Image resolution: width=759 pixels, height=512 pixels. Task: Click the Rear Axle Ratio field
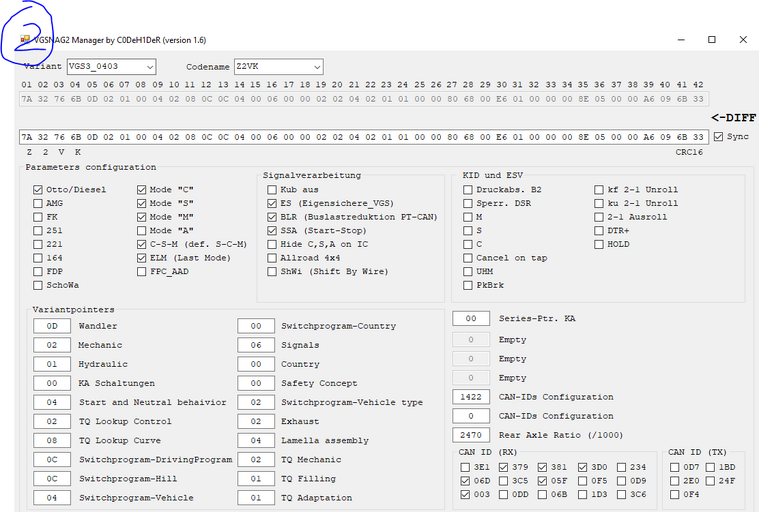click(x=470, y=435)
